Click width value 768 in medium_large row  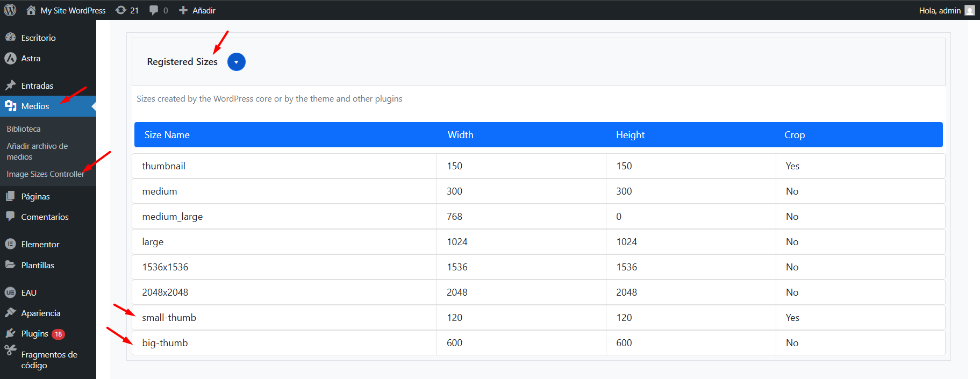454,217
